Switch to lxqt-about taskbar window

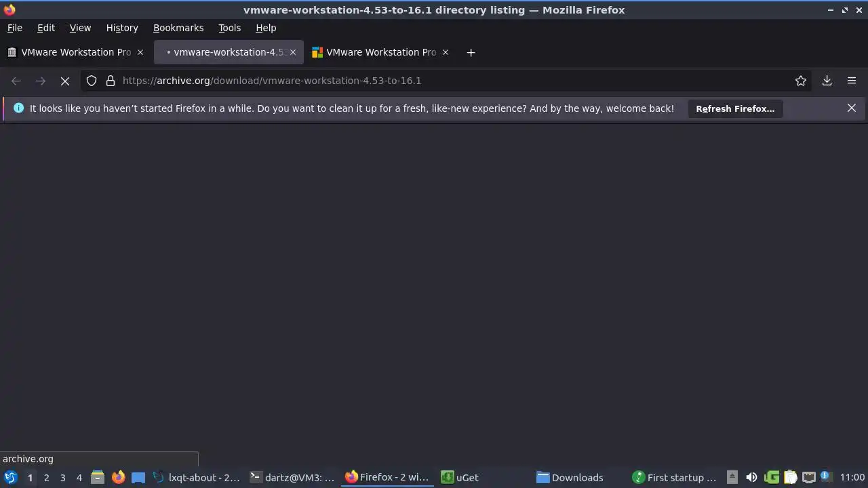pyautogui.click(x=196, y=477)
